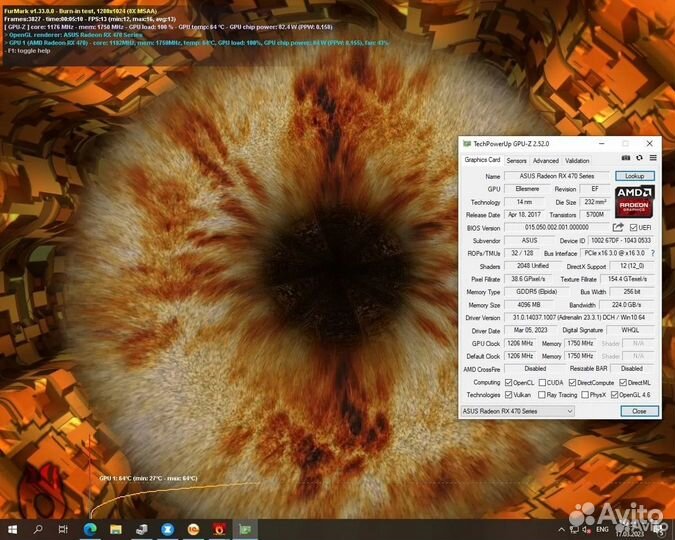Click the Windows Start button

click(x=13, y=529)
